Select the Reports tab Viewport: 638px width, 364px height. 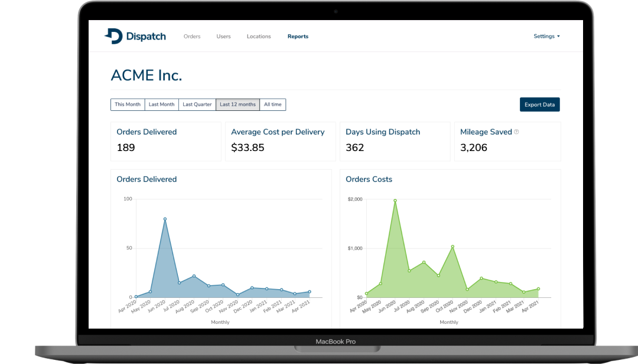click(298, 36)
